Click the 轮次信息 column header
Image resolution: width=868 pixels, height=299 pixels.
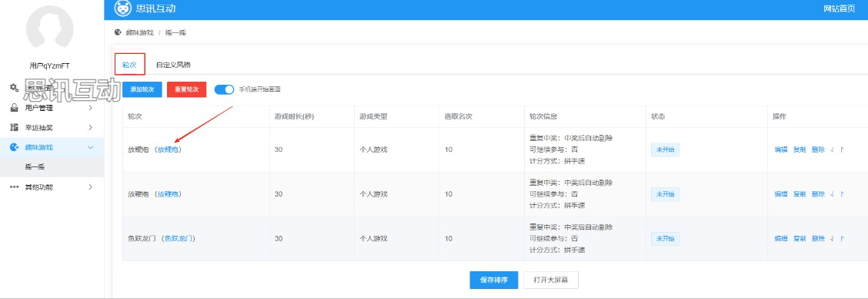click(x=543, y=117)
